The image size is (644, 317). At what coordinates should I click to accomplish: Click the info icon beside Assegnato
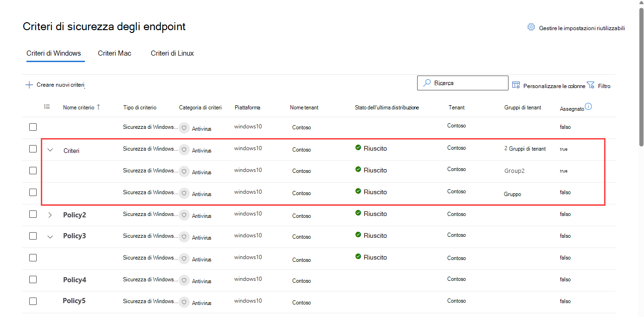point(588,107)
